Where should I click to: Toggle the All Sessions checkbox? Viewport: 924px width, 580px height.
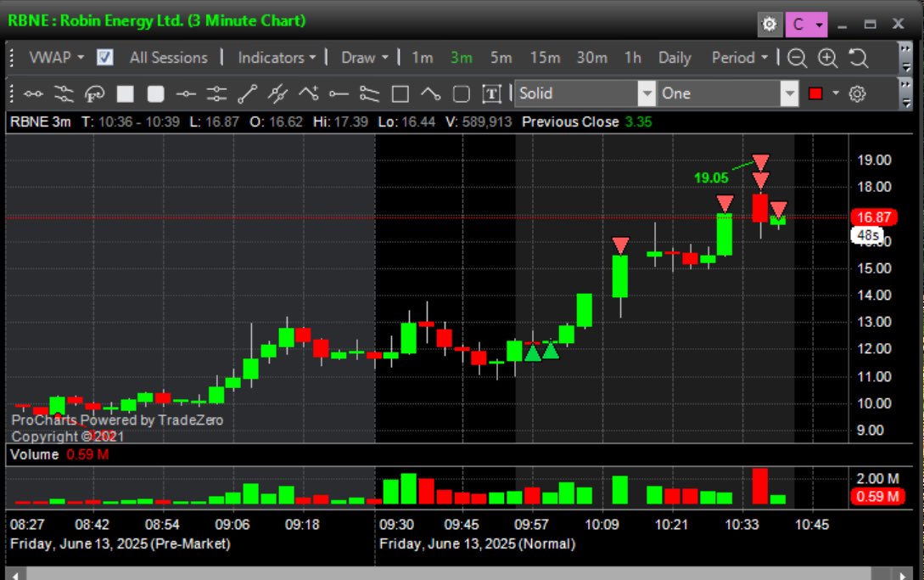104,58
